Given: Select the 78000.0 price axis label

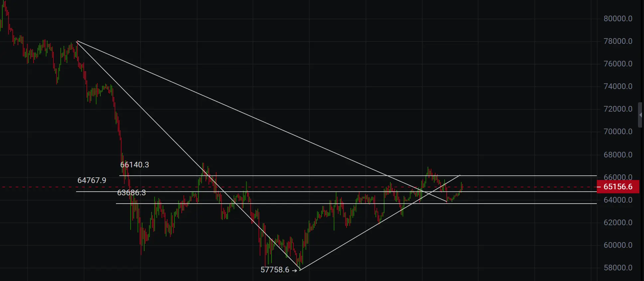Looking at the screenshot, I should point(618,41).
